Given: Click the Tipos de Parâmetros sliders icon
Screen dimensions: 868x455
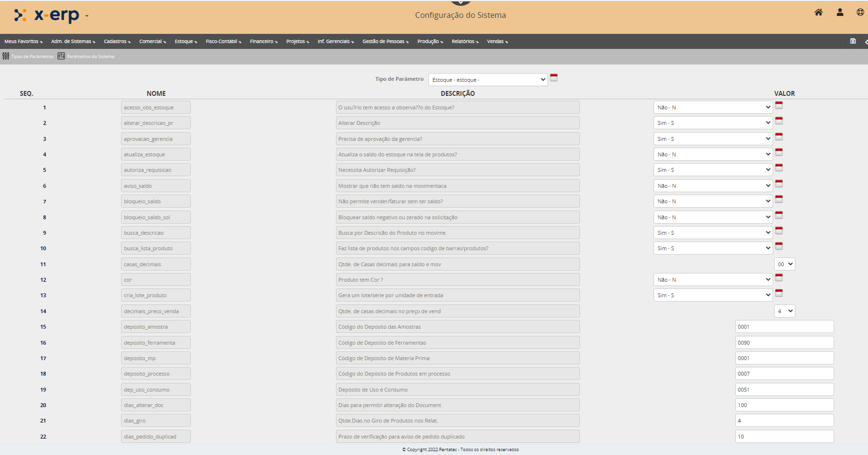Looking at the screenshot, I should coord(6,56).
